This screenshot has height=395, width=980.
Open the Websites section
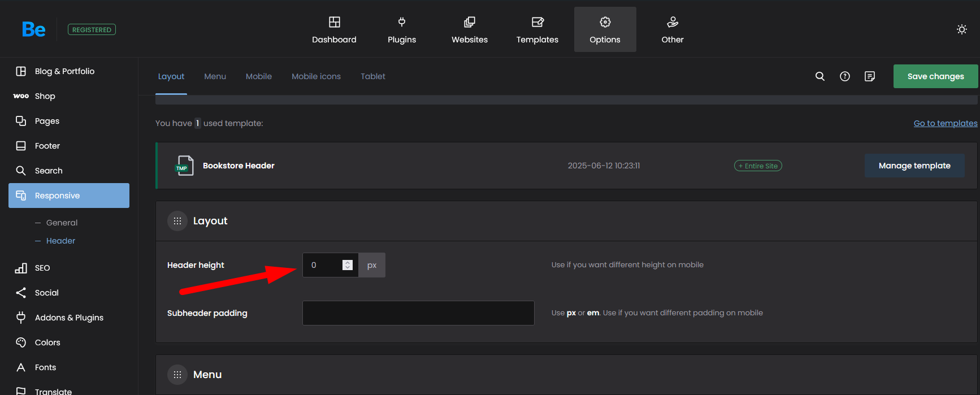(469, 30)
